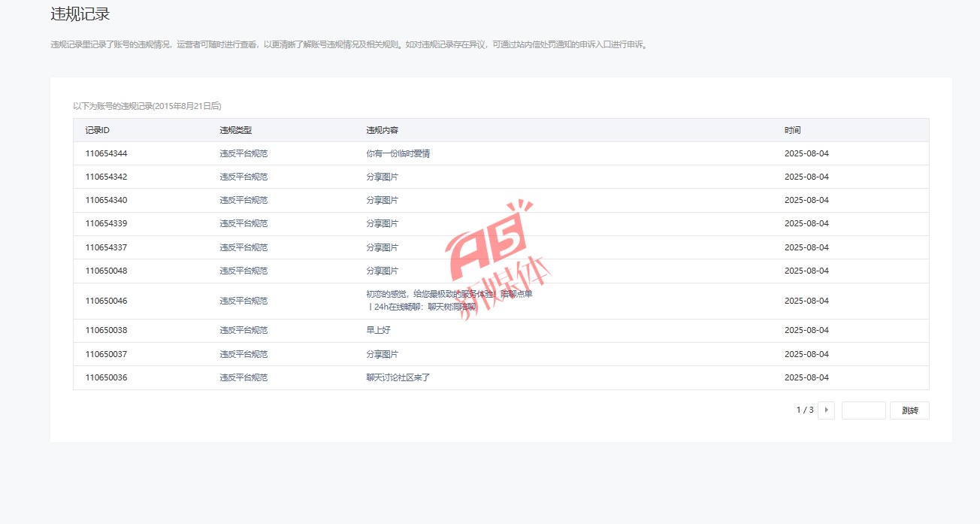Click the page number input box
Image resolution: width=980 pixels, height=524 pixels.
coord(864,410)
